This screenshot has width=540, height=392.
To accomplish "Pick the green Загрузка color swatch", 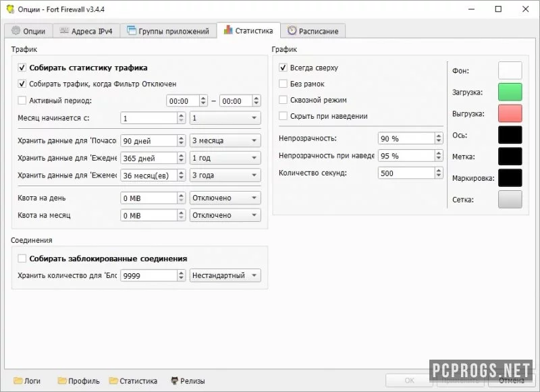I will 510,92.
